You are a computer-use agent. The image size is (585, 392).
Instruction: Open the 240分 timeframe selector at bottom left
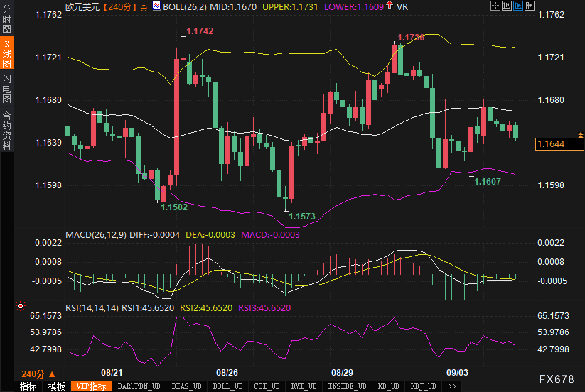point(38,374)
